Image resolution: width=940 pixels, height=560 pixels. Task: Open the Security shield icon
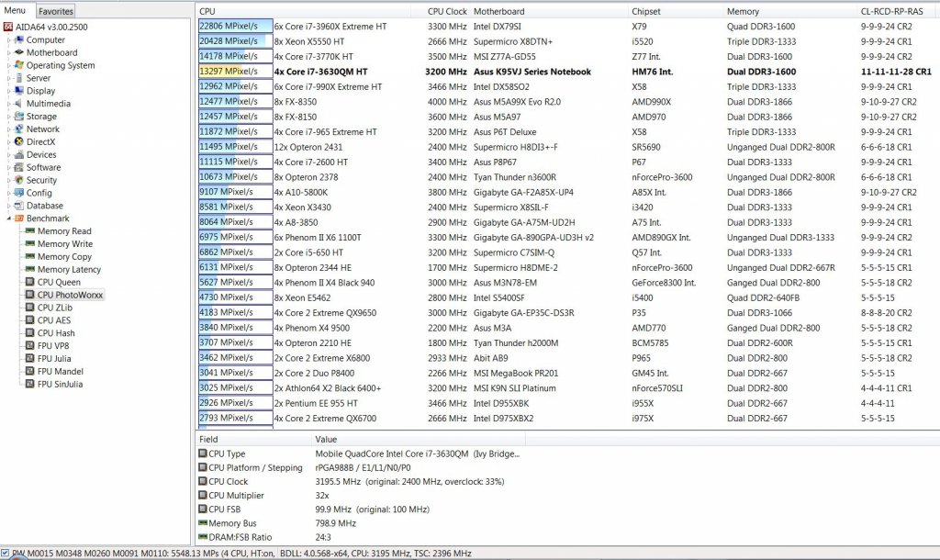point(18,180)
